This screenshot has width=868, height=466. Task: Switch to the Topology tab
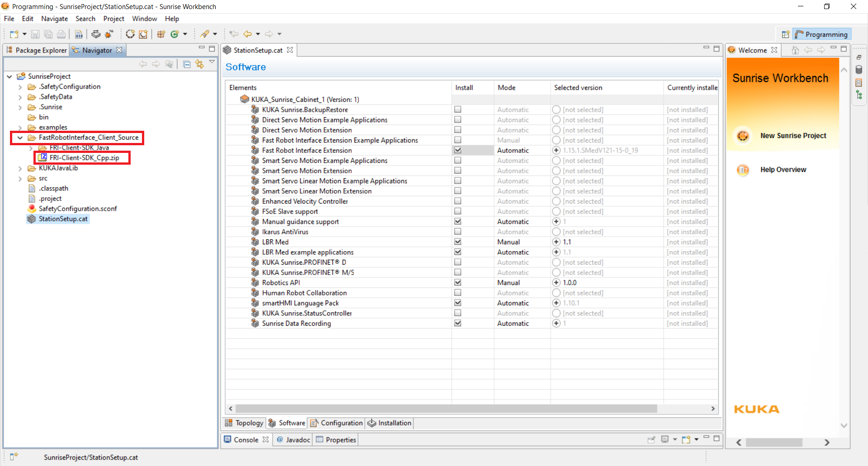[244, 423]
